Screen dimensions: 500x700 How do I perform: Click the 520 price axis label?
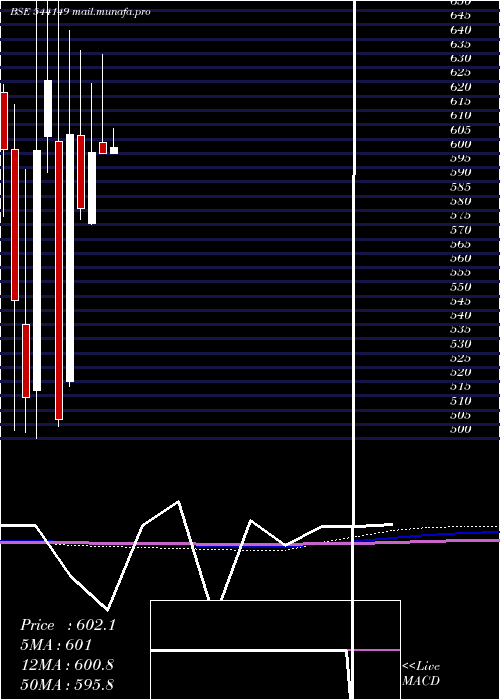click(460, 372)
